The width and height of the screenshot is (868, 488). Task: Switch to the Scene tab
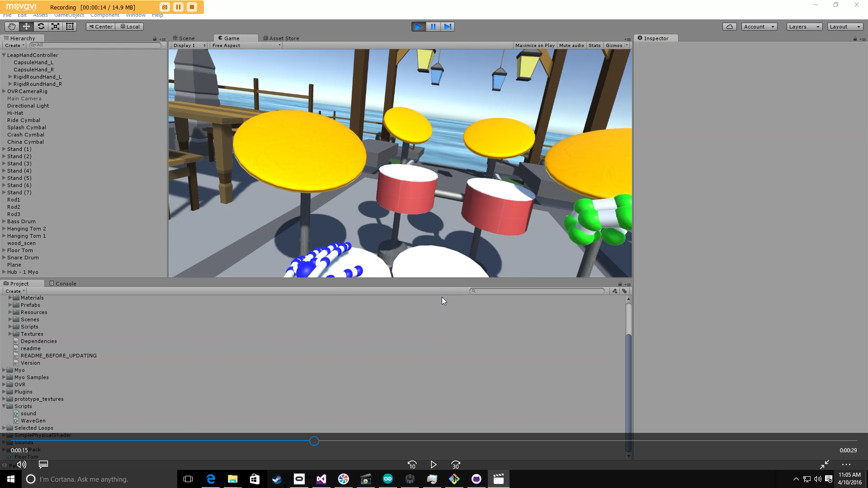[184, 38]
